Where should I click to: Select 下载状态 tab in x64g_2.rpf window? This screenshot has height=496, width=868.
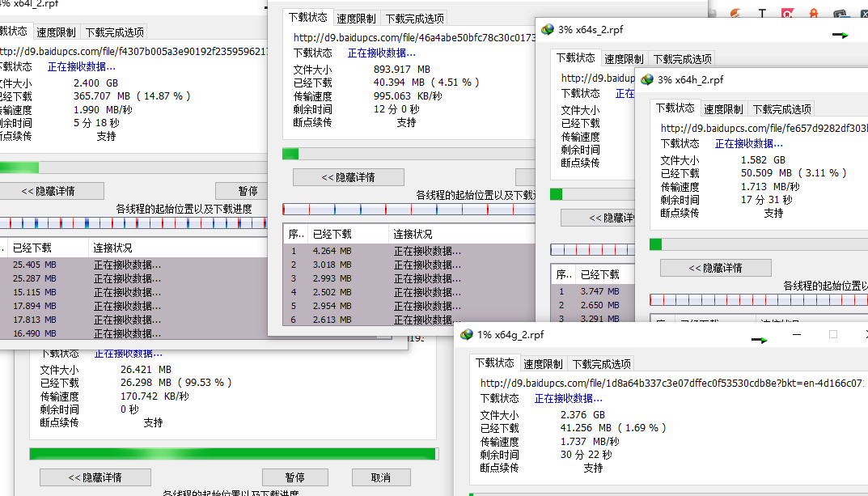pos(495,362)
